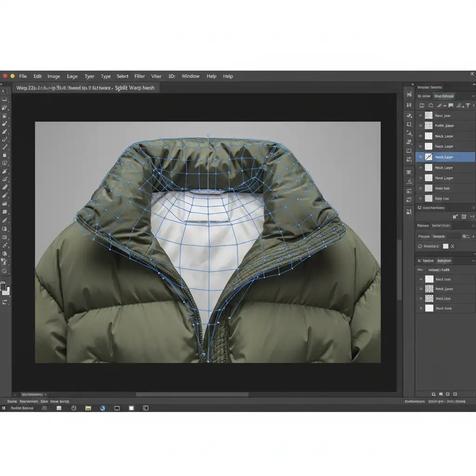This screenshot has width=476, height=476.
Task: Click the search box in the taskbar
Action: click(x=22, y=408)
